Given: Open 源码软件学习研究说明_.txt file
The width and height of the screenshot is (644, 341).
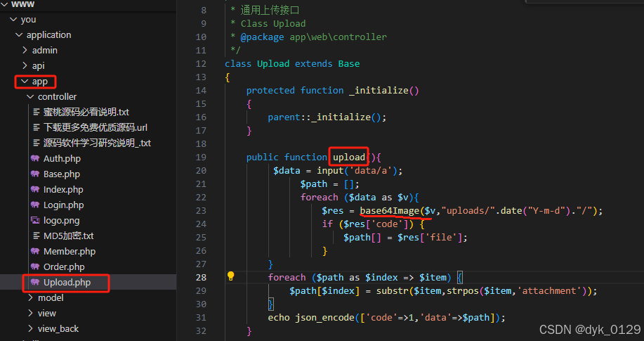Looking at the screenshot, I should [x=98, y=143].
